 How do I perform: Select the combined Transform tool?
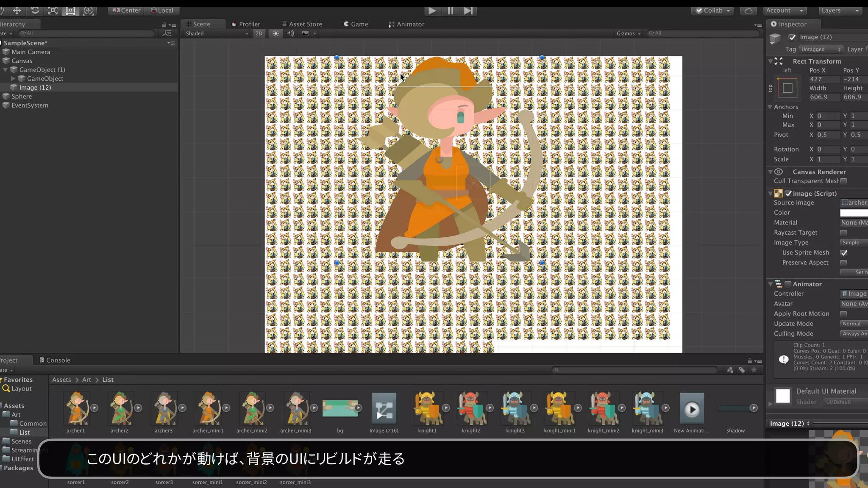(x=88, y=11)
